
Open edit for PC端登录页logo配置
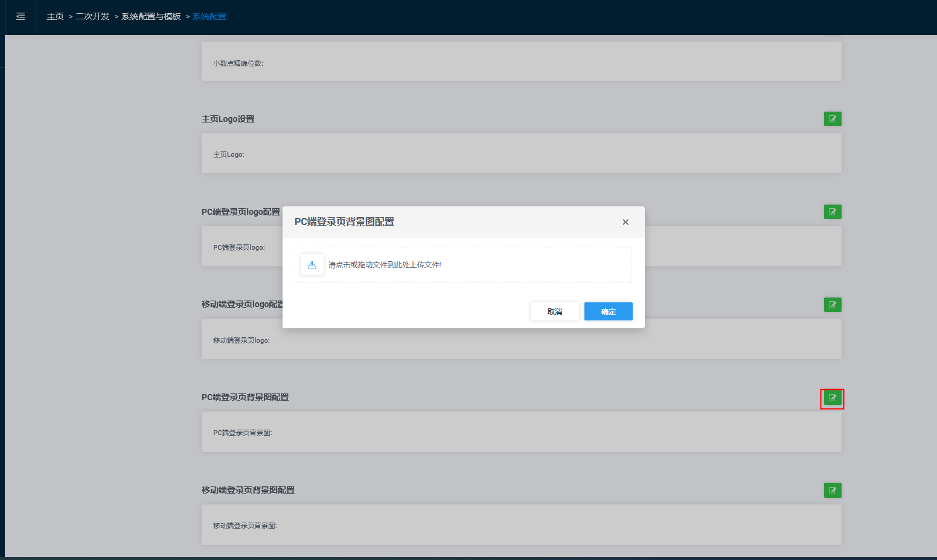[x=833, y=212]
